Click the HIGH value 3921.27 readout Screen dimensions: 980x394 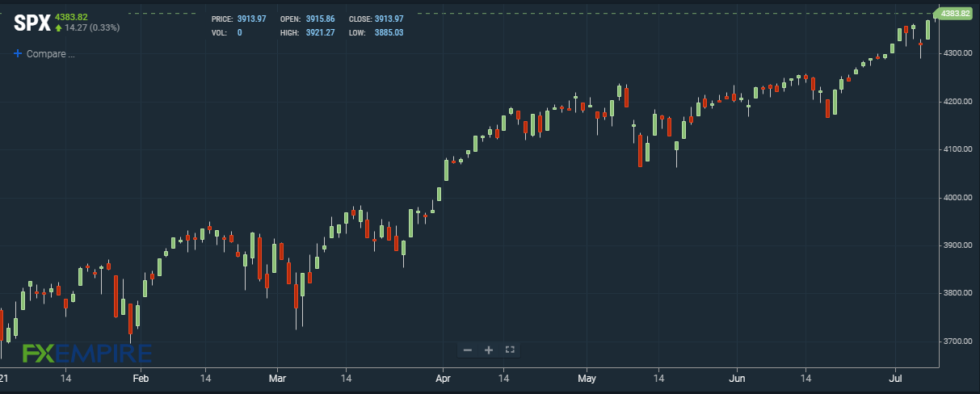(318, 32)
